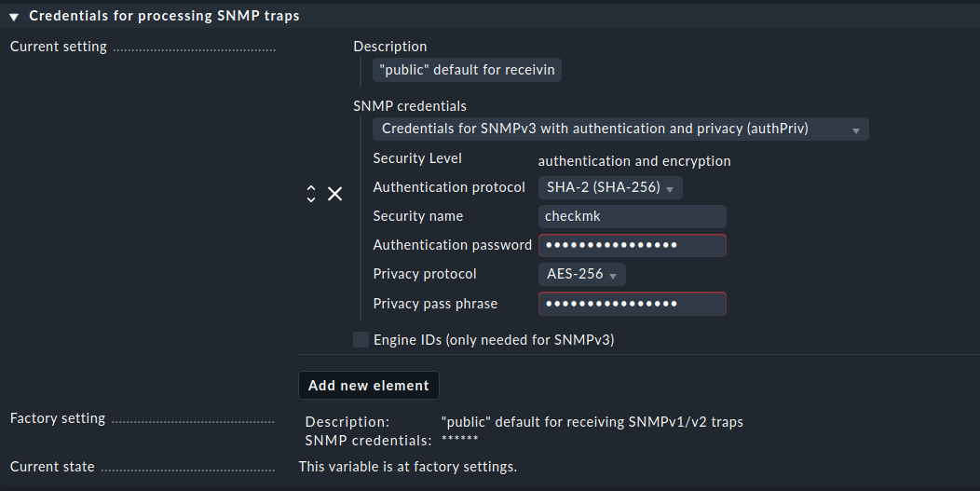Click the Authentication password field

(632, 246)
